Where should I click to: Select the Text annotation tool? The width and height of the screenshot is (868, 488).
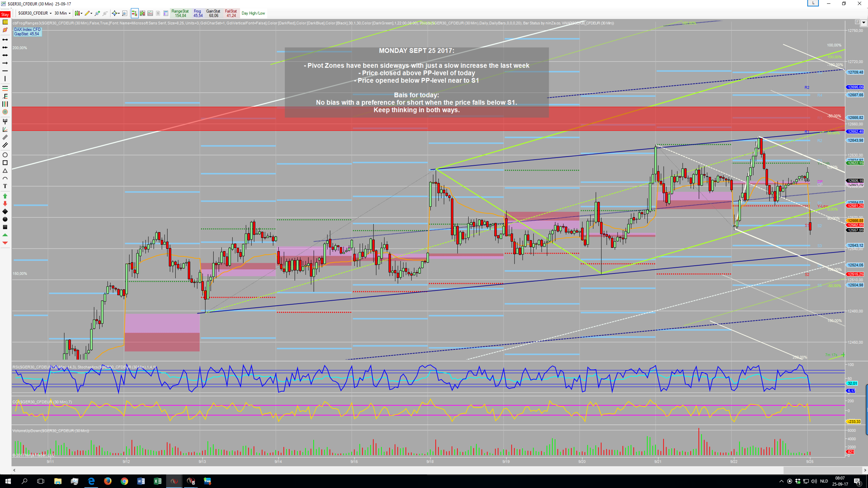click(5, 186)
